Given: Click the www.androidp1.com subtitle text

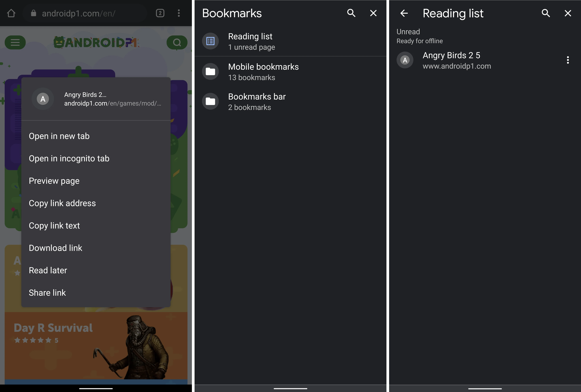Looking at the screenshot, I should (x=457, y=66).
